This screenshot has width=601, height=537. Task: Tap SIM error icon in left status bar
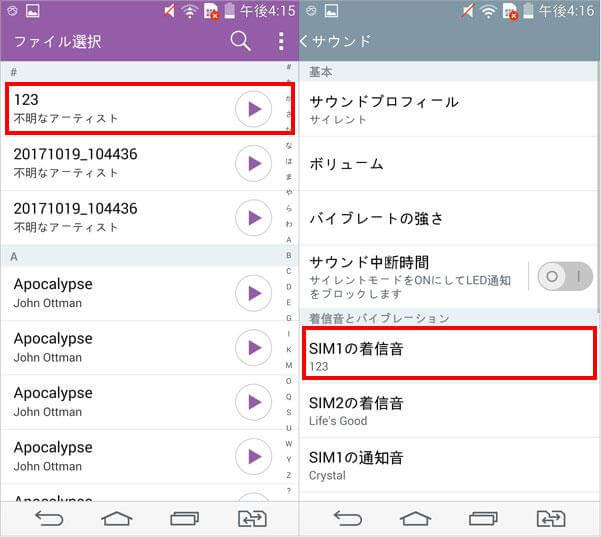(x=212, y=11)
